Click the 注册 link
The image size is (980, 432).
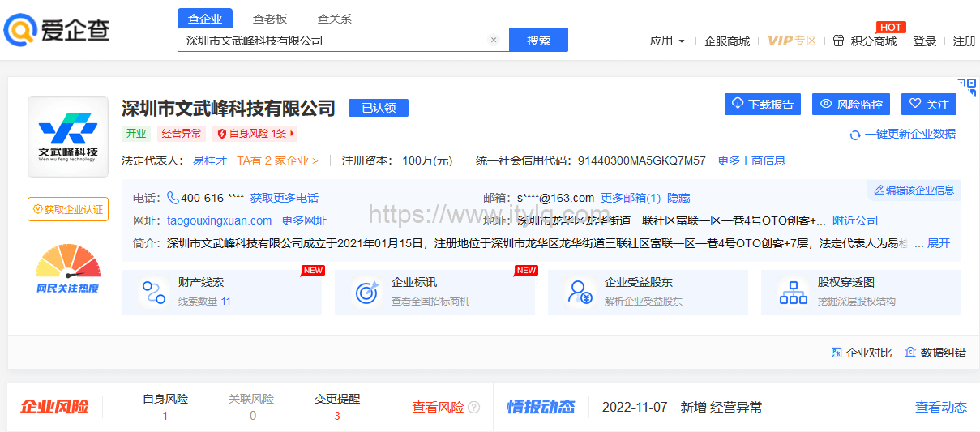tap(965, 41)
